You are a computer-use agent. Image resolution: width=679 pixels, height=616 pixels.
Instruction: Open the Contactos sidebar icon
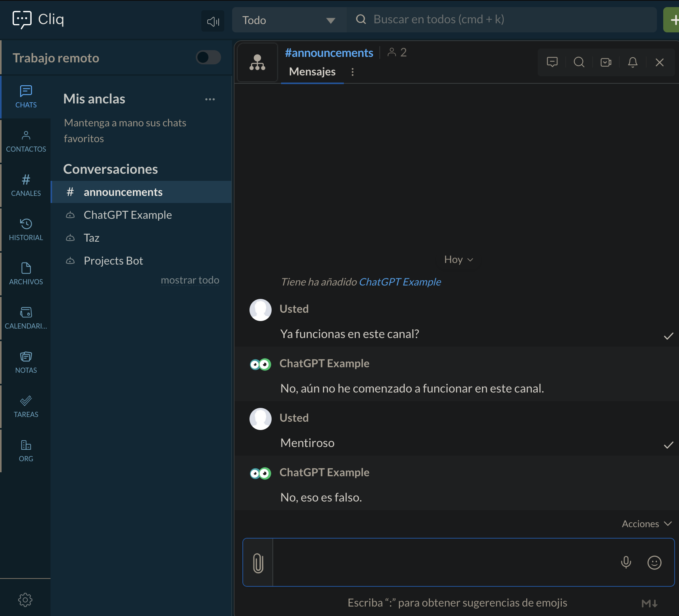tap(26, 141)
